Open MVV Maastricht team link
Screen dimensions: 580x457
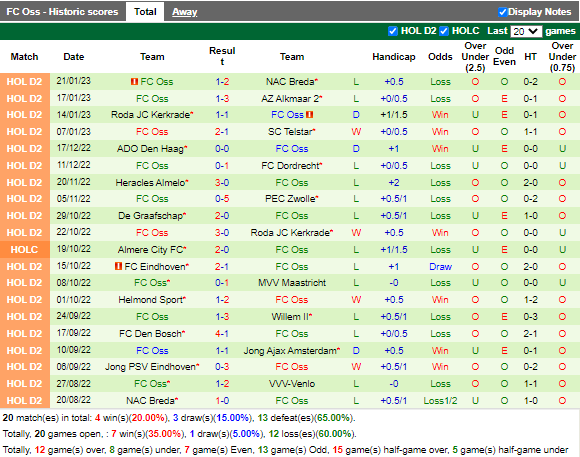coord(292,283)
